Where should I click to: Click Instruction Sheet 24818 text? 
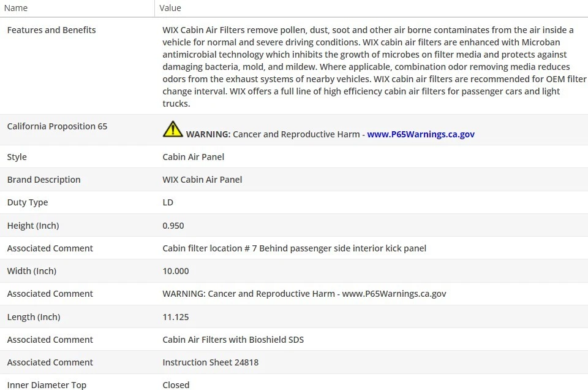click(x=210, y=362)
